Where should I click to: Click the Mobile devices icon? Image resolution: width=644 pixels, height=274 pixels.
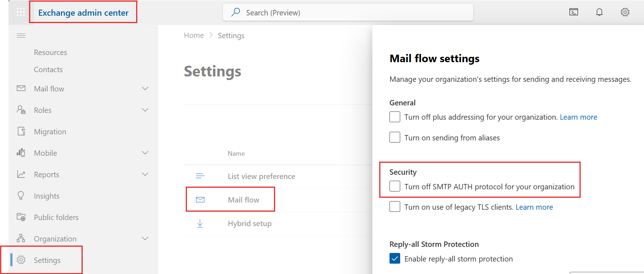coord(21,153)
